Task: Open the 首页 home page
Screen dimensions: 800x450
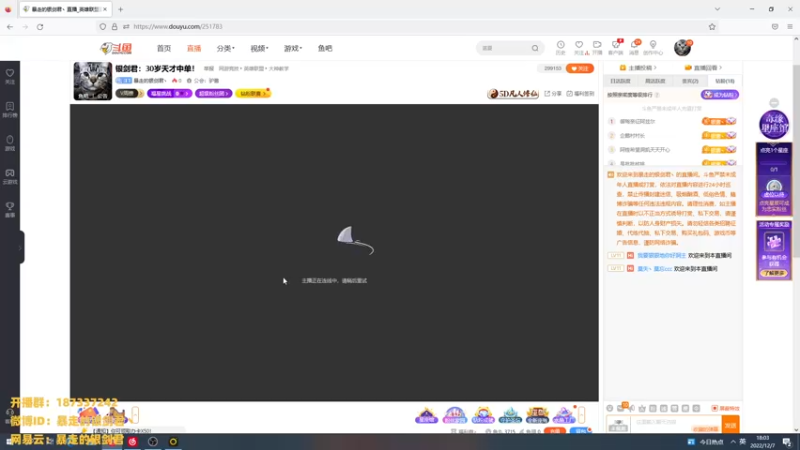Action: tap(164, 48)
